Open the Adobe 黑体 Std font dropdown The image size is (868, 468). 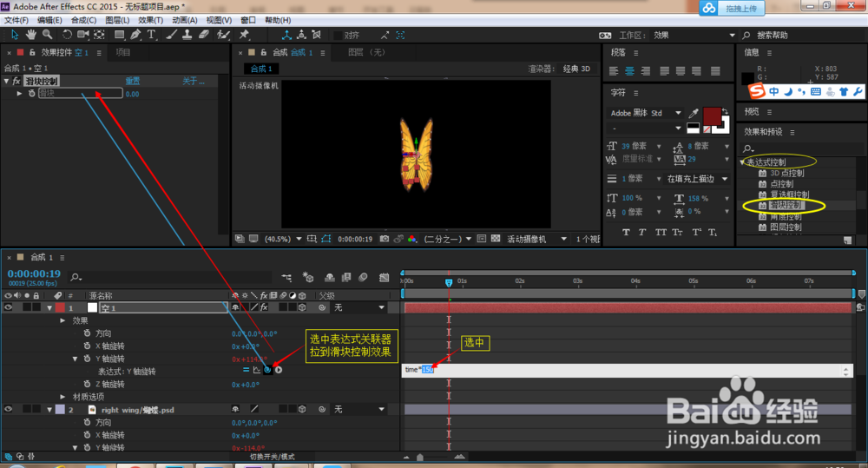point(678,113)
